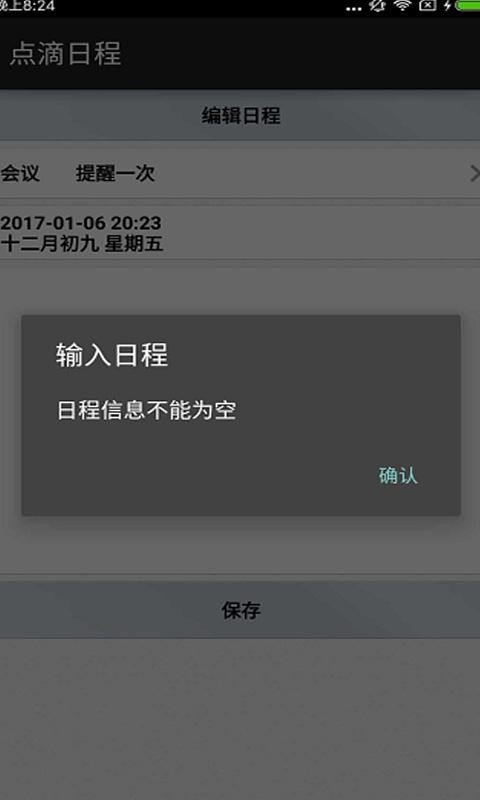Viewport: 480px width, 800px height.
Task: Open the chevron arrow on the 会议 row
Action: click(x=474, y=173)
